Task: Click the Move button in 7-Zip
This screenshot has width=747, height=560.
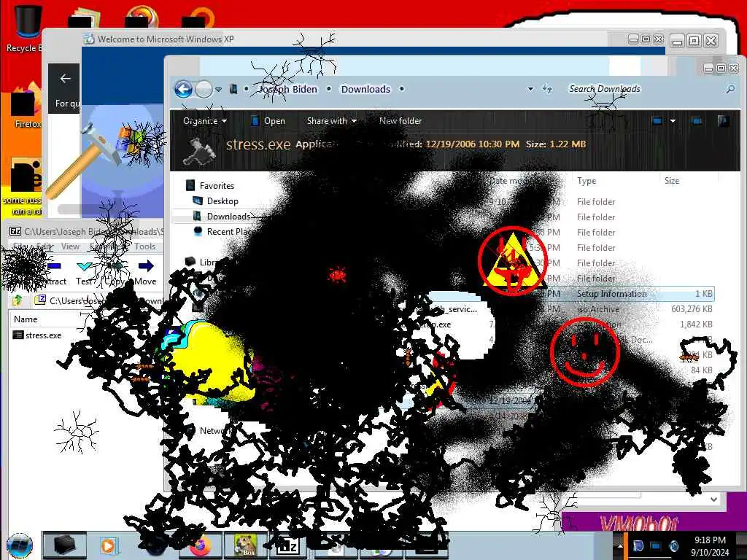Action: click(145, 273)
